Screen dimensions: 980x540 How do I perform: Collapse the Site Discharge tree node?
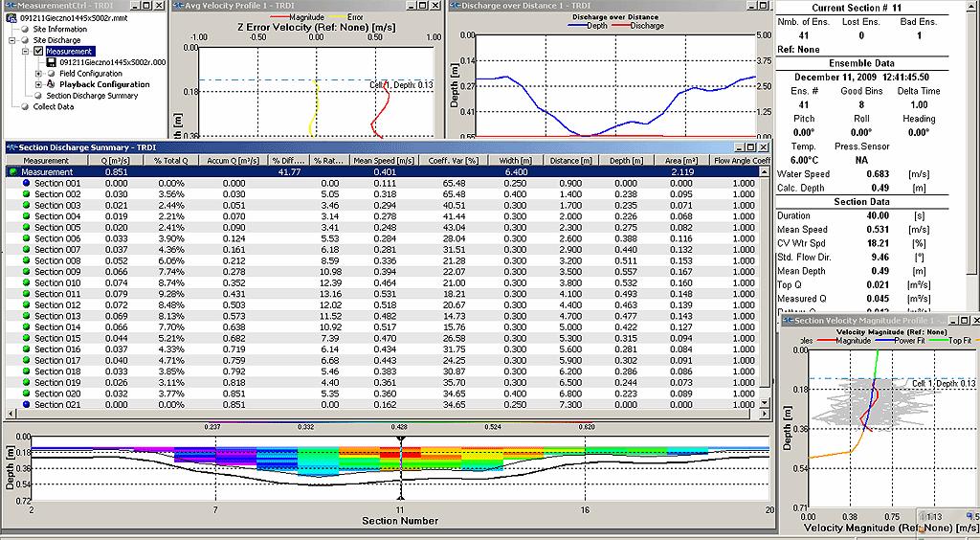coord(11,40)
